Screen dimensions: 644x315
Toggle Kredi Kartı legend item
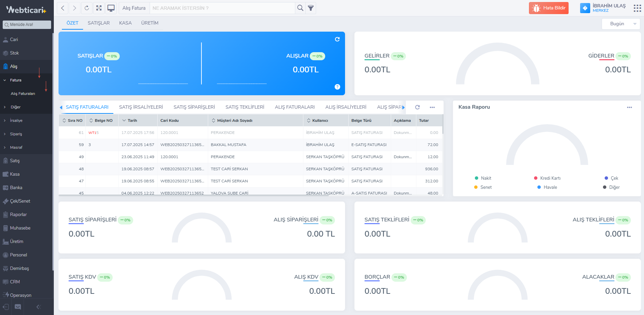(547, 178)
